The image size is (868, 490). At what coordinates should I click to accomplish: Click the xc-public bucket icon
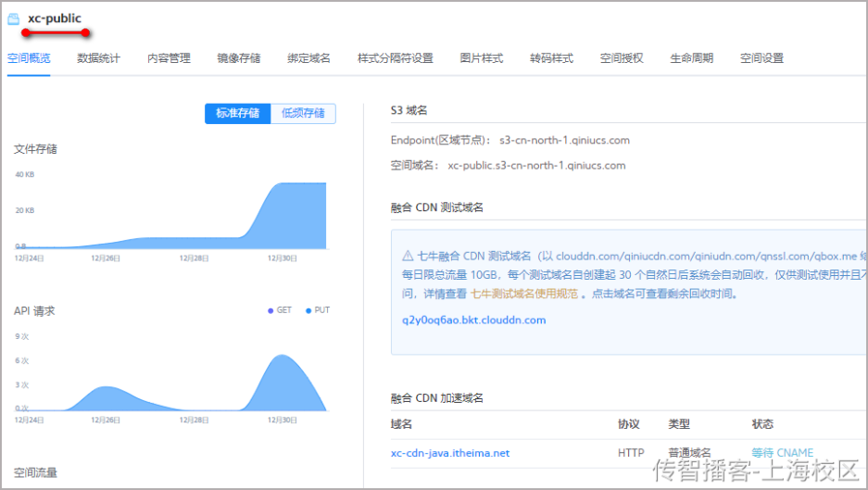click(x=14, y=19)
